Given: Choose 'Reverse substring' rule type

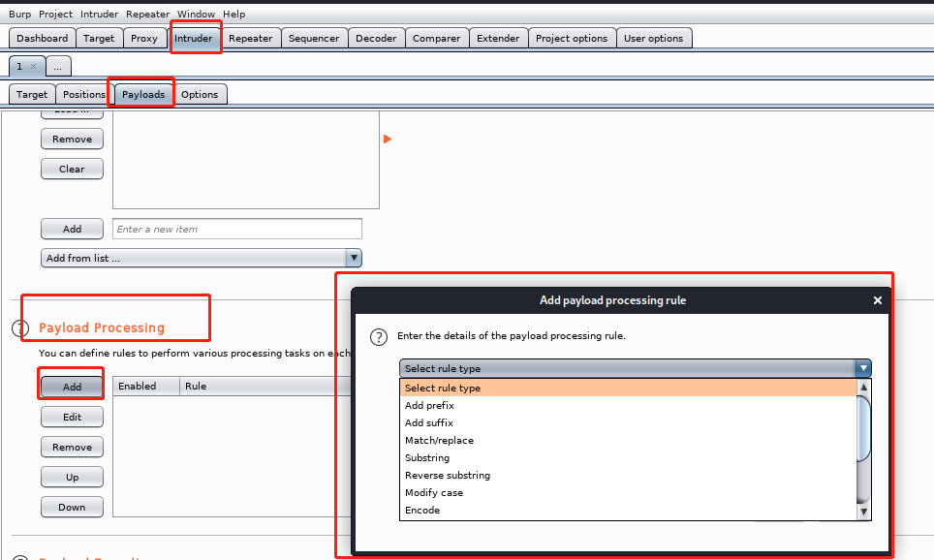Looking at the screenshot, I should pyautogui.click(x=628, y=476).
